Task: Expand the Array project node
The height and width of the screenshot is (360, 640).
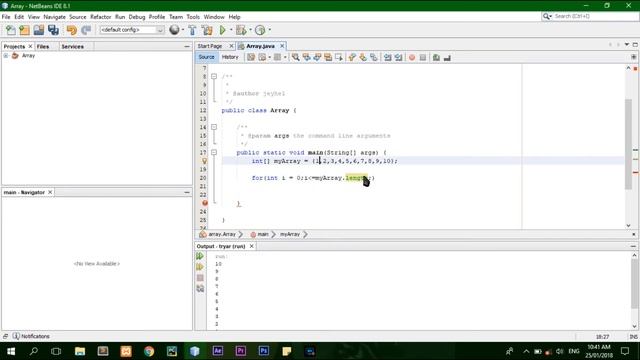Action: [x=6, y=56]
